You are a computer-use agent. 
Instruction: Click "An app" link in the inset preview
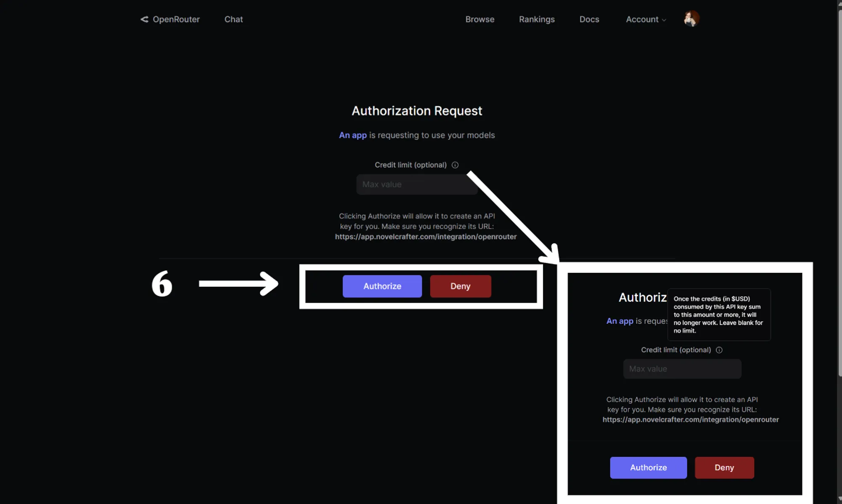pos(619,321)
